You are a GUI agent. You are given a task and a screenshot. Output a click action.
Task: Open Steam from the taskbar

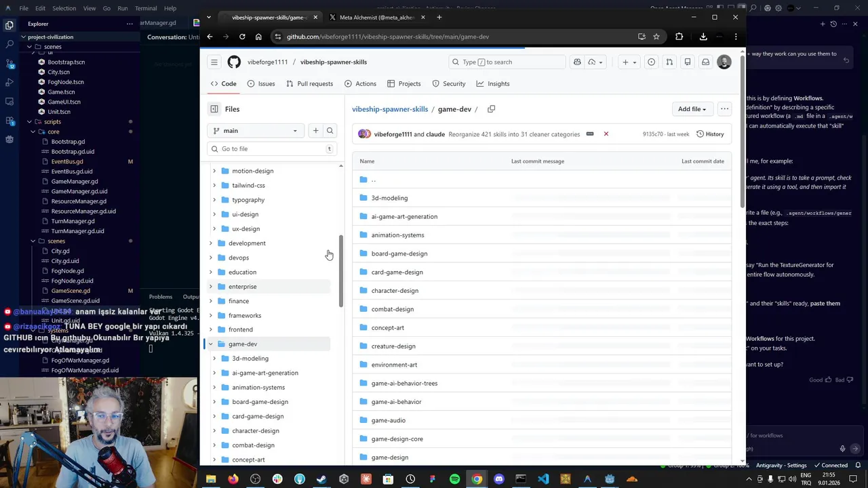[x=321, y=479]
